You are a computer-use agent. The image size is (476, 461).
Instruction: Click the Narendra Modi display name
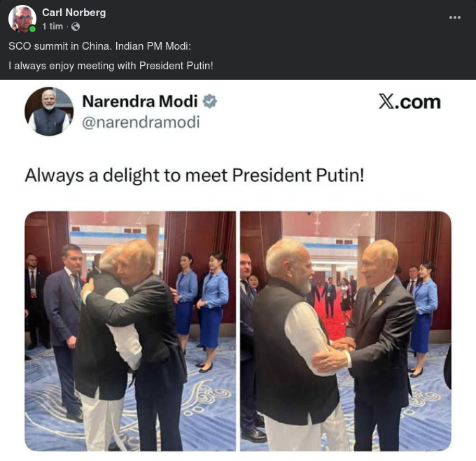[x=140, y=101]
